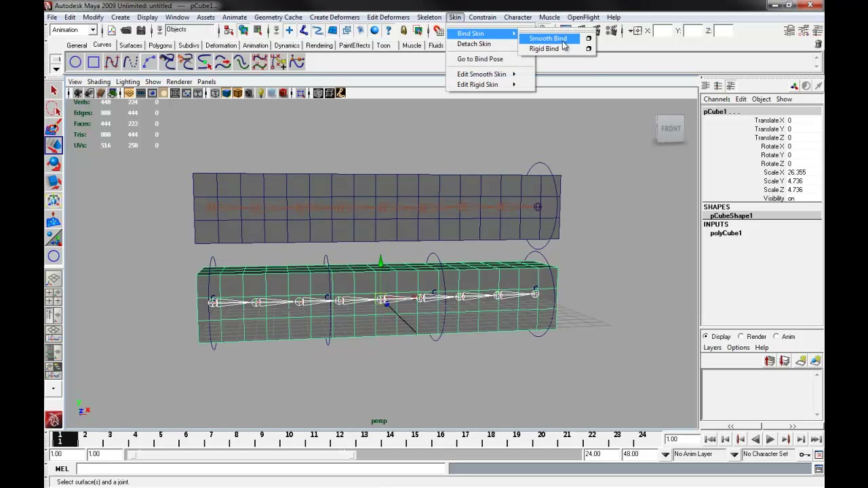Choose the Lasso select tool
868x488 pixels.
tap(54, 109)
